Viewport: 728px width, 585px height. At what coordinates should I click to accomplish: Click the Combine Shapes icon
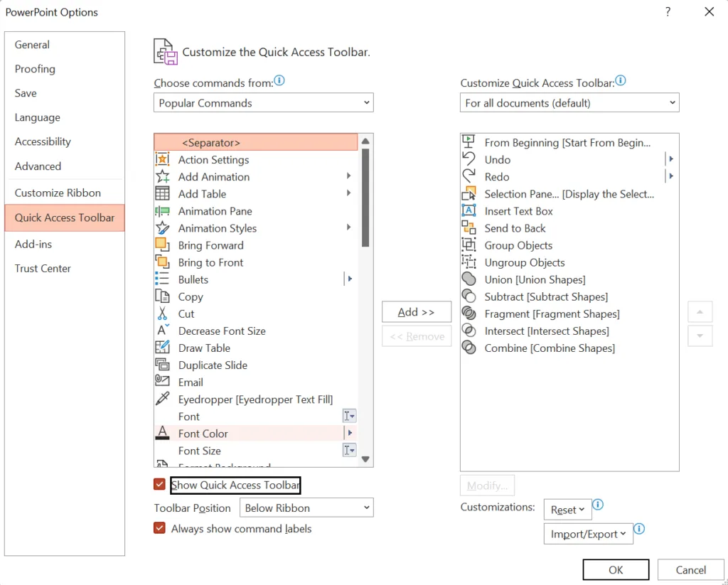469,348
